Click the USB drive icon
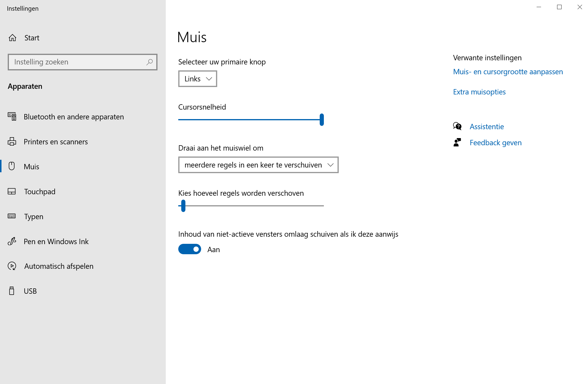This screenshot has height=384, width=588. 12,291
